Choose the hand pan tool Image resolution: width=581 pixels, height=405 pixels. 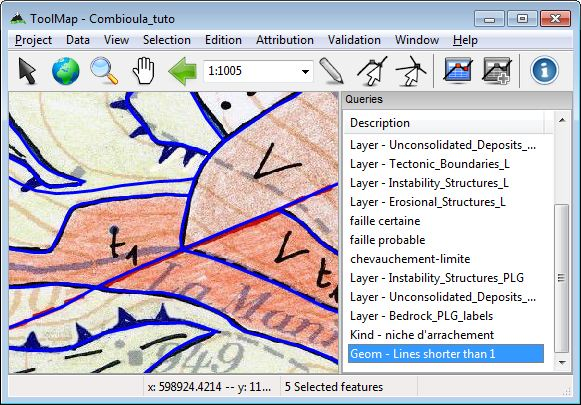tap(143, 70)
